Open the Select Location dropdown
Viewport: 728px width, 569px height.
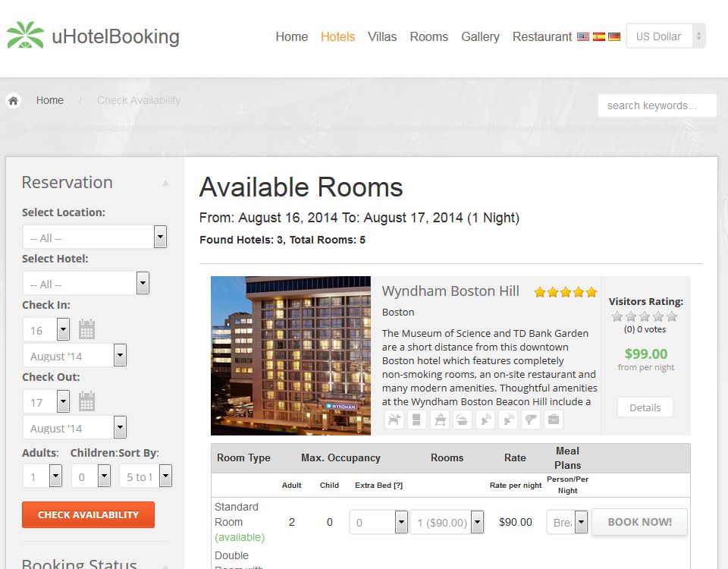[x=95, y=237]
